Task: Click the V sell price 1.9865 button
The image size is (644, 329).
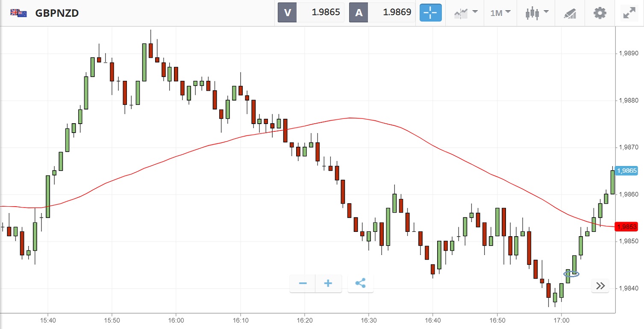Action: pos(311,12)
